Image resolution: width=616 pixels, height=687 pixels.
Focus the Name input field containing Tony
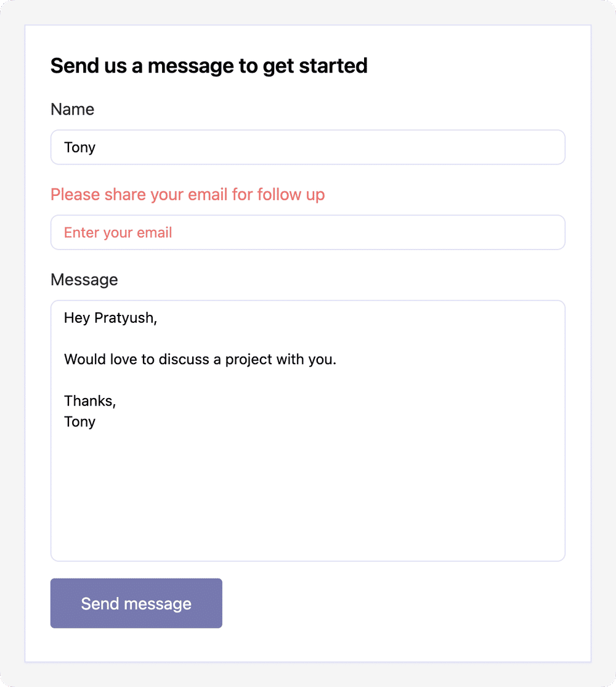pyautogui.click(x=307, y=147)
